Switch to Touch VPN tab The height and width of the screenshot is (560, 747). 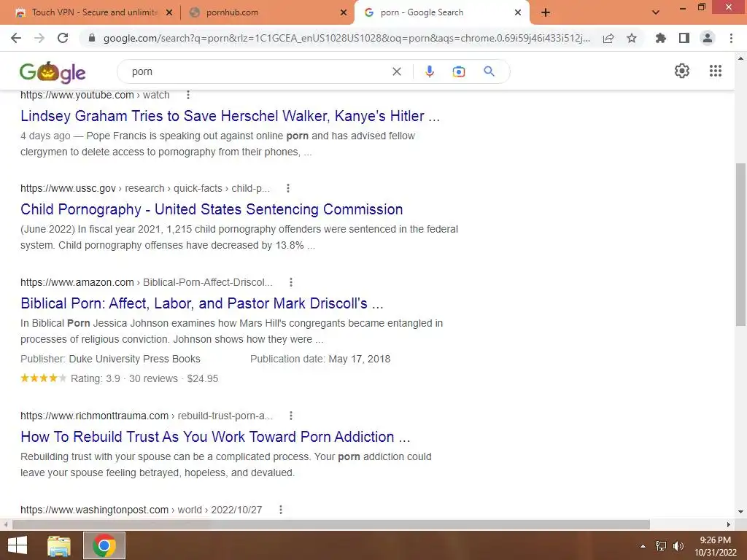click(94, 12)
